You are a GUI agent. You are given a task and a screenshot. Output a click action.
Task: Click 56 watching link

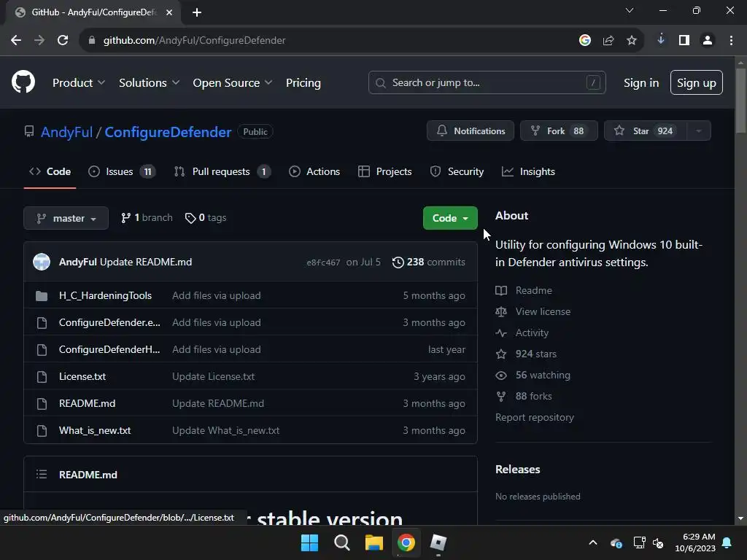click(x=533, y=376)
